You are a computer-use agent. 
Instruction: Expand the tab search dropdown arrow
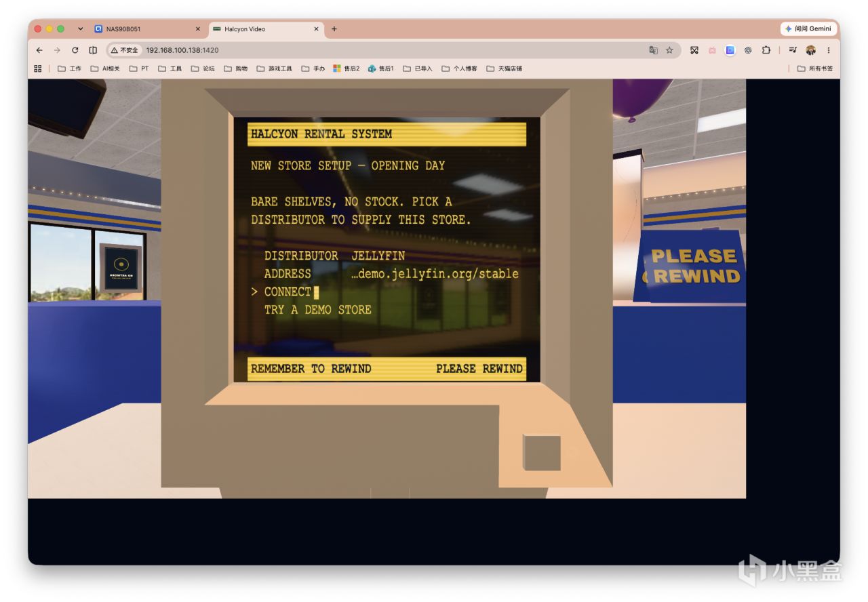[x=81, y=29]
